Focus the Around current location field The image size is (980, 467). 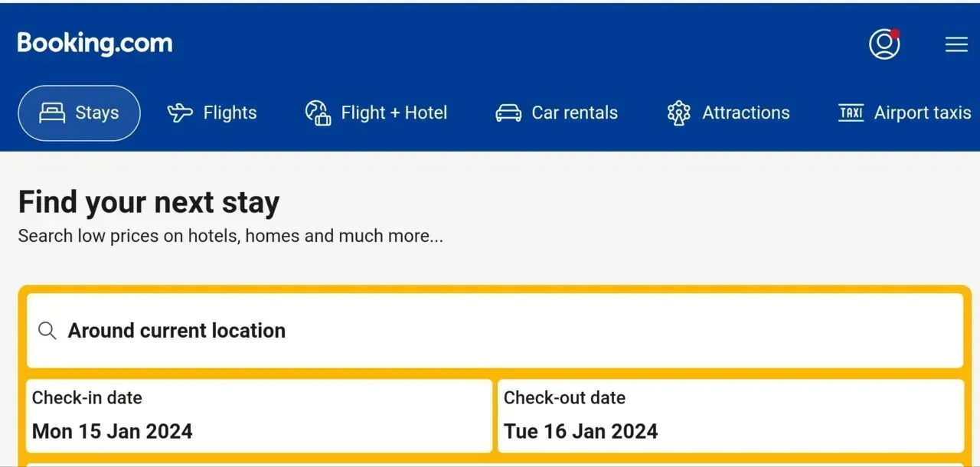point(495,331)
